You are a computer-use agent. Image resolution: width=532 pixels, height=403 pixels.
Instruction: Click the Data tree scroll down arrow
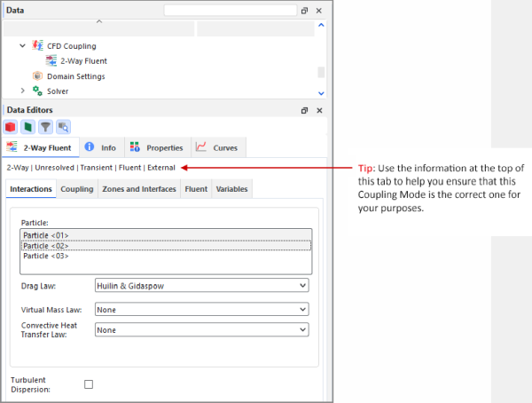(321, 93)
